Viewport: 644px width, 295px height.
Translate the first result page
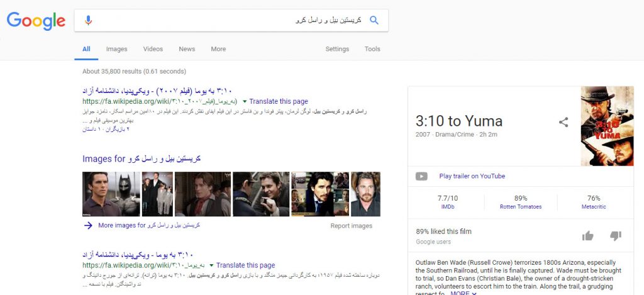279,101
